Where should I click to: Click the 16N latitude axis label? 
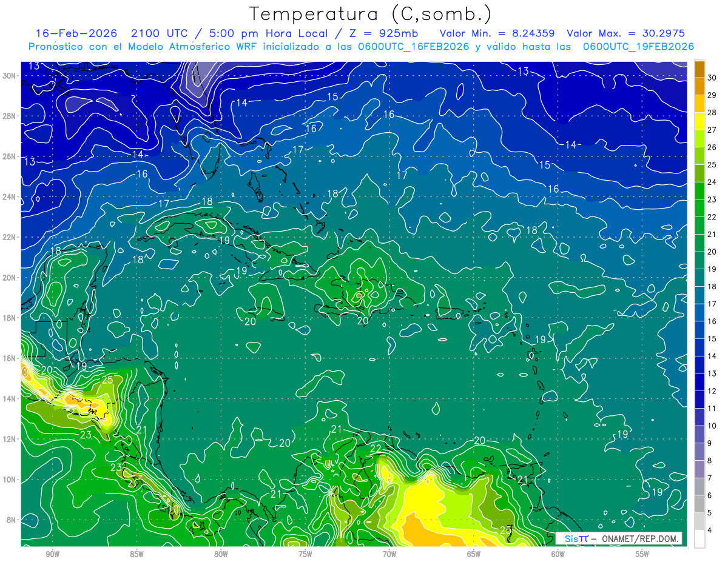10,358
